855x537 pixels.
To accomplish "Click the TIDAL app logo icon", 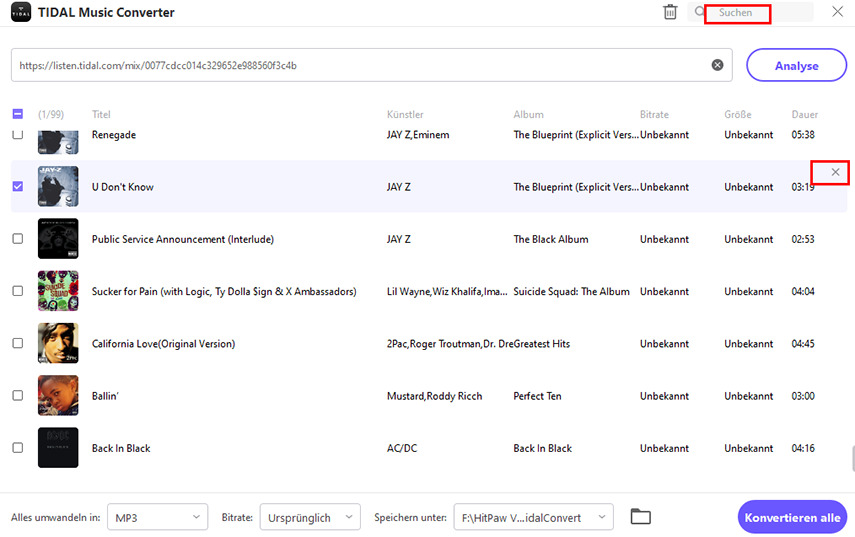I will 21,12.
